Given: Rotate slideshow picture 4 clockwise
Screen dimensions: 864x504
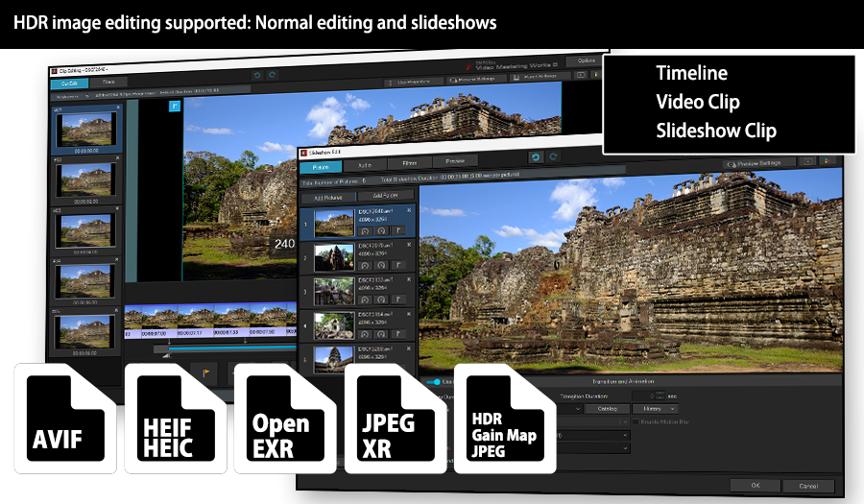Looking at the screenshot, I should click(381, 334).
